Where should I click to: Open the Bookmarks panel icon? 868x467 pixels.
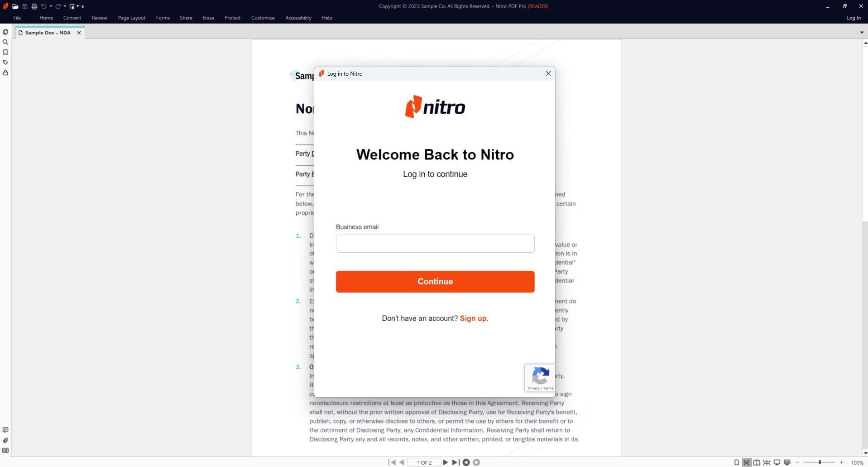coord(5,52)
